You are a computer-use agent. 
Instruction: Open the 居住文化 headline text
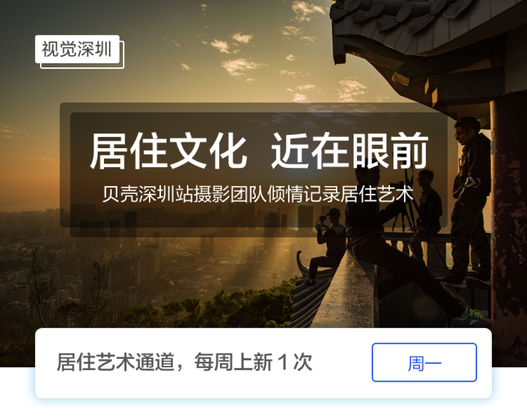click(x=168, y=151)
